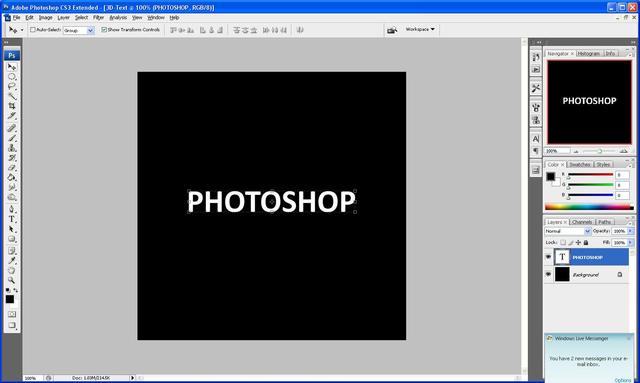Click the Default Colors icon
The width and height of the screenshot is (640, 383).
coord(8,290)
